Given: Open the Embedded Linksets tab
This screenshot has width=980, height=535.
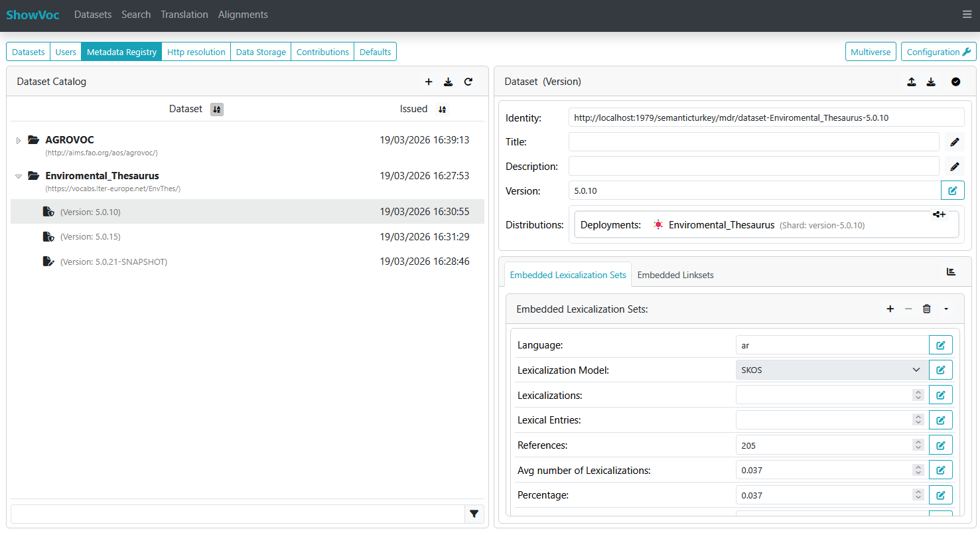Looking at the screenshot, I should pyautogui.click(x=675, y=275).
